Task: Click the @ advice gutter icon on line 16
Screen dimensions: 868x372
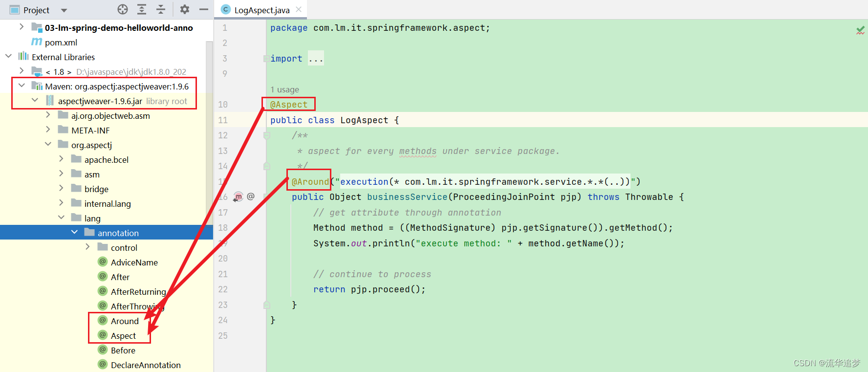Action: [251, 197]
